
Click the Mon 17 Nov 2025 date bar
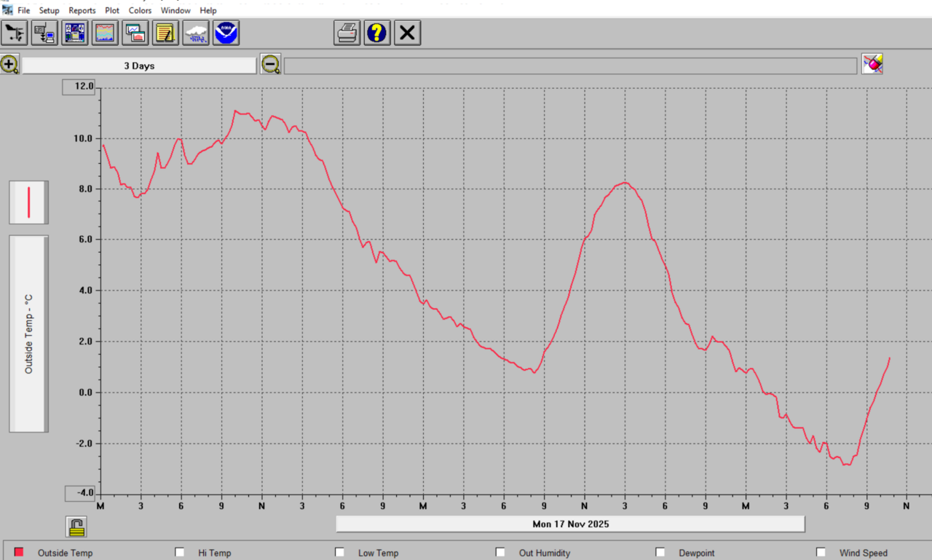tap(570, 524)
